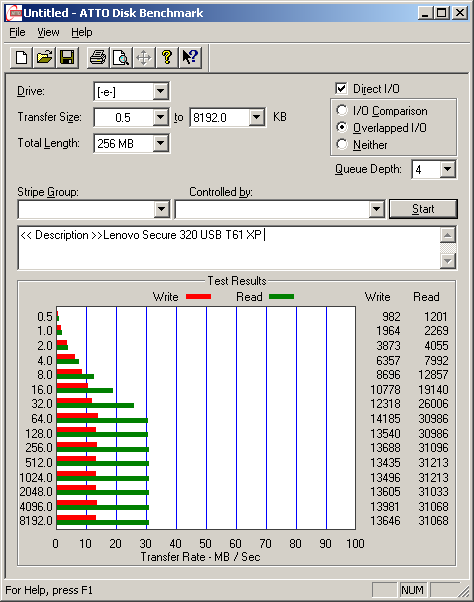Toggle the Direct I/O checkbox
This screenshot has height=602, width=474.
(x=341, y=89)
